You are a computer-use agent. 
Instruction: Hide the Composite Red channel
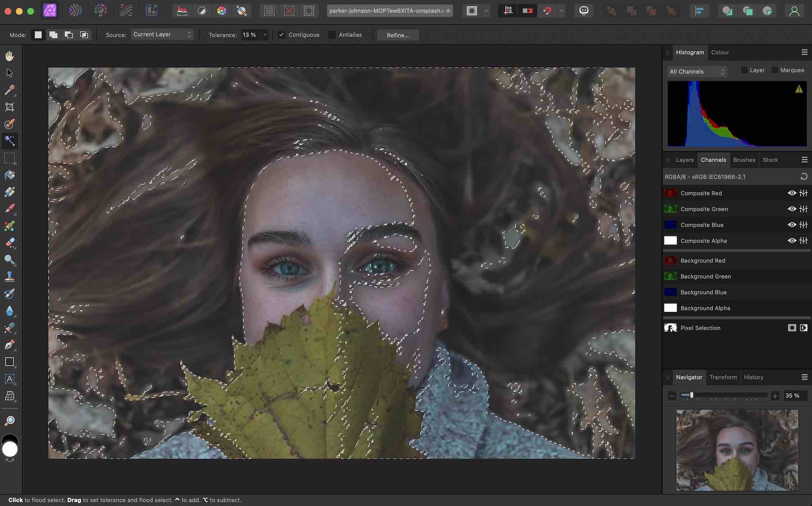pos(792,193)
